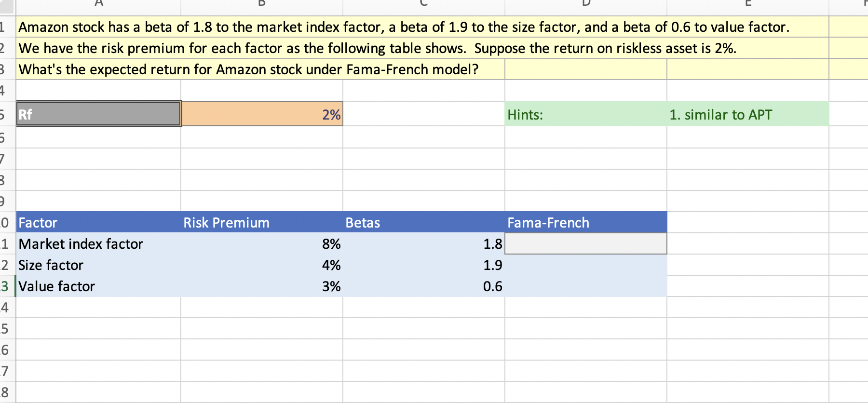Click the '1. similar to APT' hint cell
The image size is (868, 403).
pos(747,115)
